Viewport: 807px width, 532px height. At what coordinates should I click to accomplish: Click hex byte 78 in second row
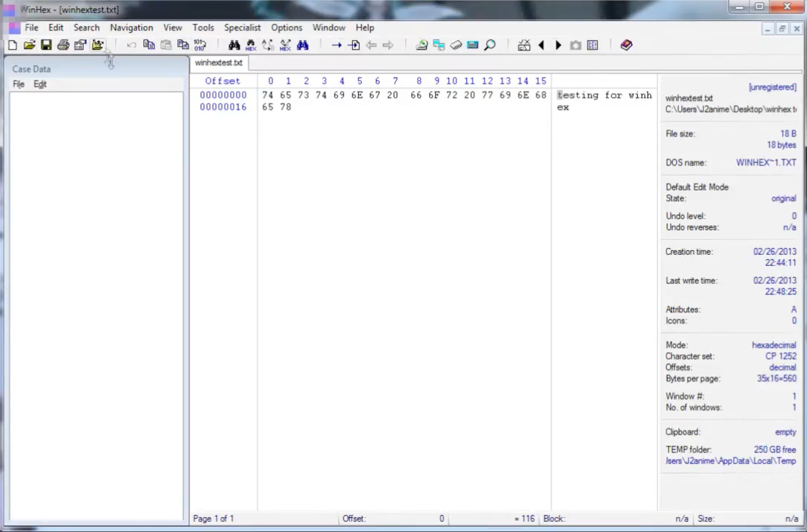(x=286, y=107)
